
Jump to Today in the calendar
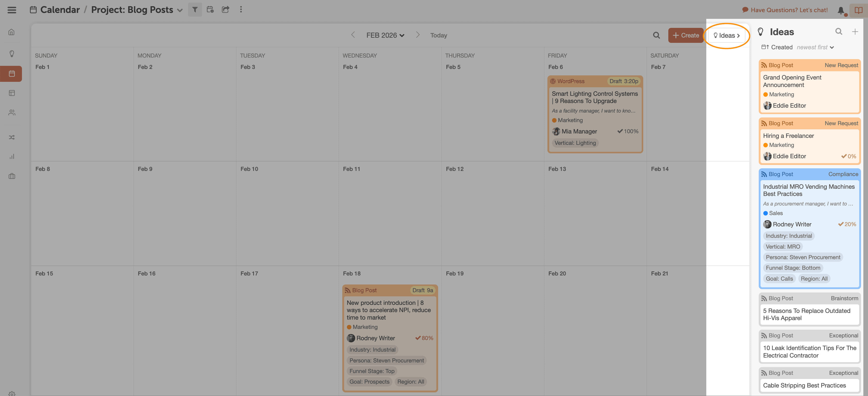coord(438,35)
